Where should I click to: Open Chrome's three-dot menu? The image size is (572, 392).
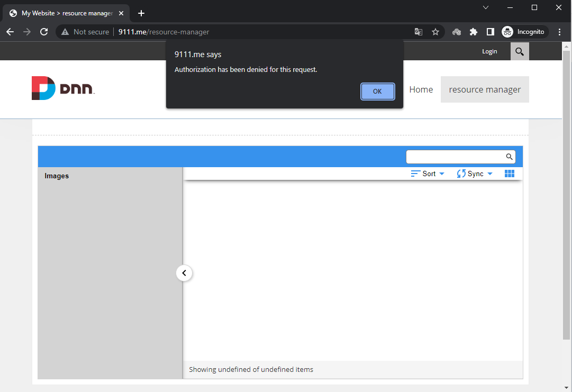pos(560,32)
